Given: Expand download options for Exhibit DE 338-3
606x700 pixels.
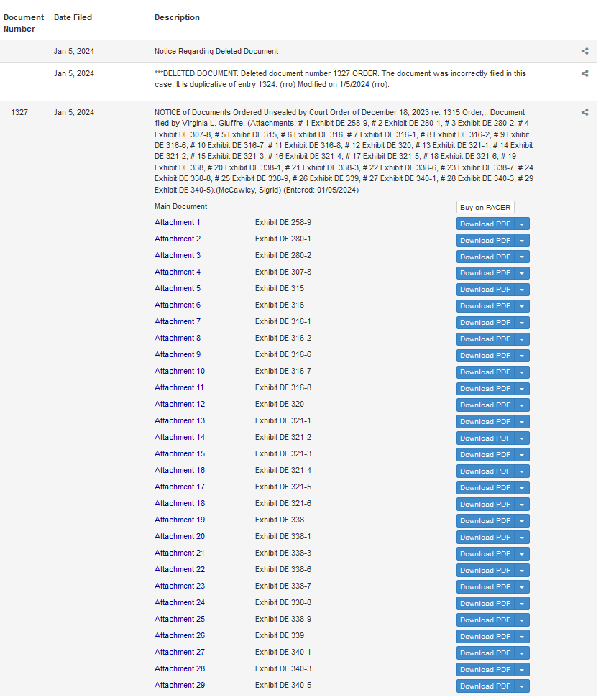Looking at the screenshot, I should pos(522,554).
